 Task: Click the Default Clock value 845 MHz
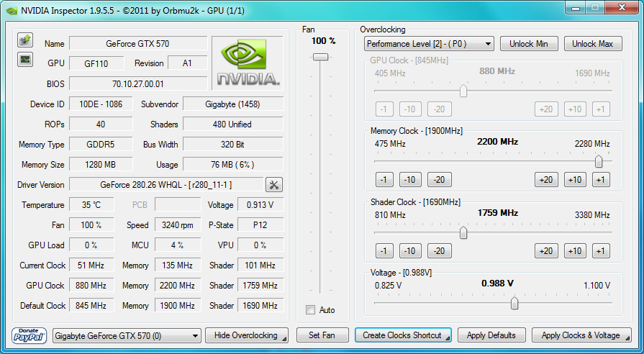click(91, 306)
